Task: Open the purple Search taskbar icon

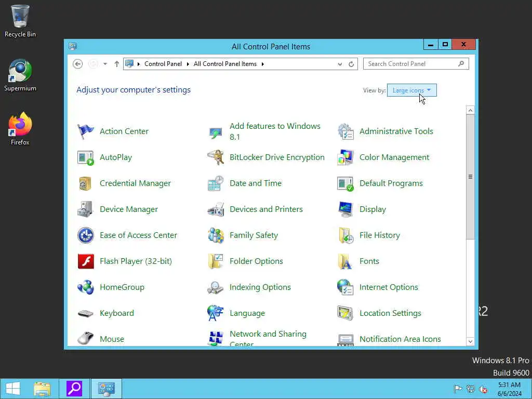Action: [x=74, y=389]
